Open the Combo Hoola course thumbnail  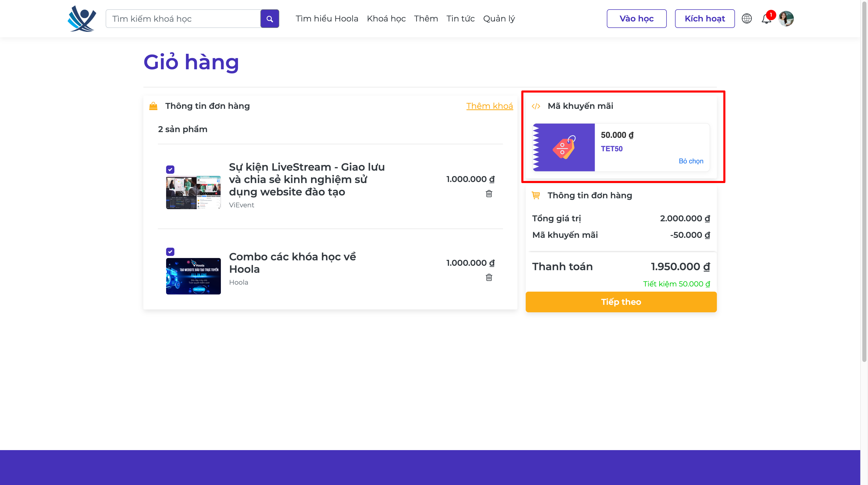click(x=193, y=276)
